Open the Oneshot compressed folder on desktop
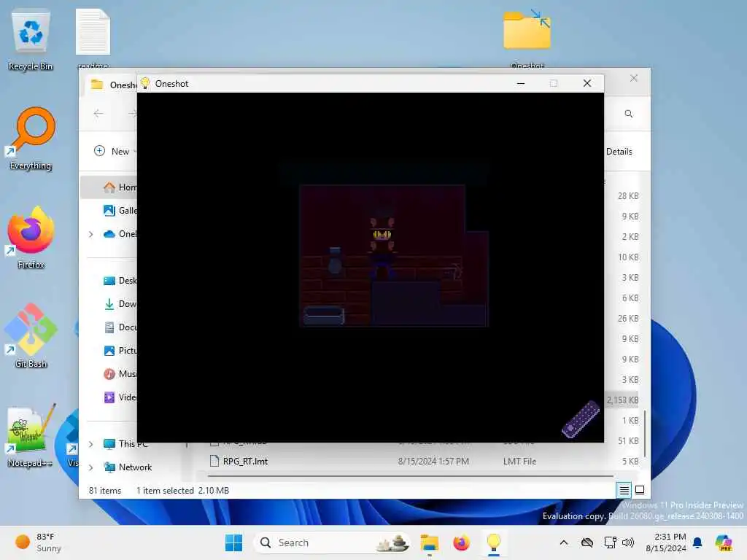The image size is (747, 560). point(527,38)
